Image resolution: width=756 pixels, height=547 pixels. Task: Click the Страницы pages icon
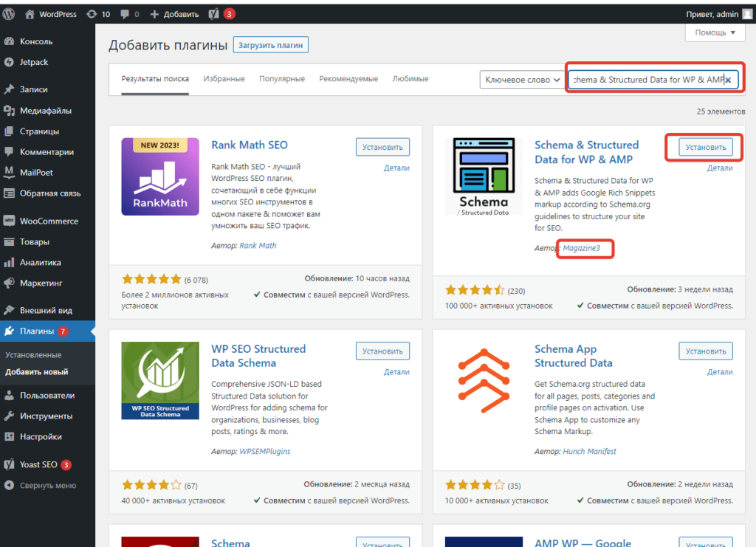9,131
